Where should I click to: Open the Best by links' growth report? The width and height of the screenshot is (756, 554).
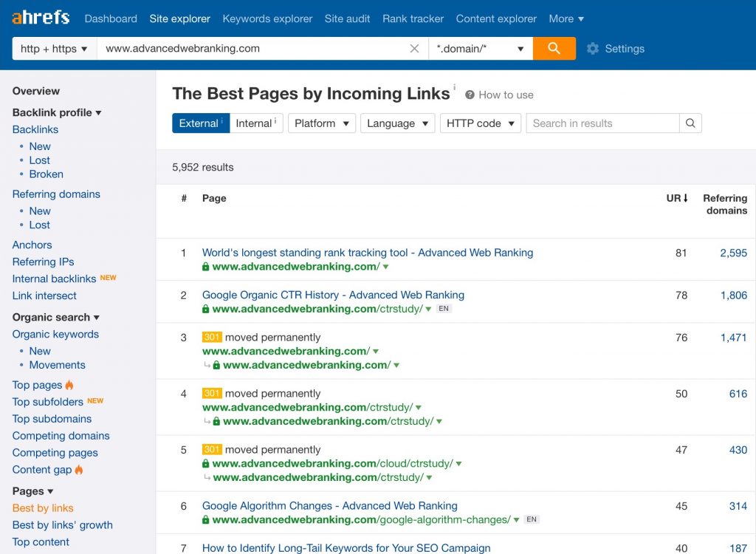click(x=63, y=524)
